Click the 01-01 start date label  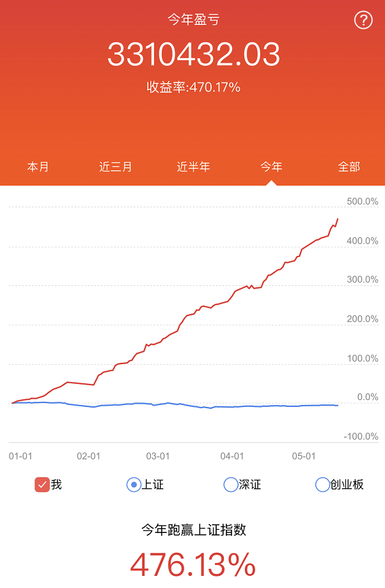pyautogui.click(x=20, y=456)
